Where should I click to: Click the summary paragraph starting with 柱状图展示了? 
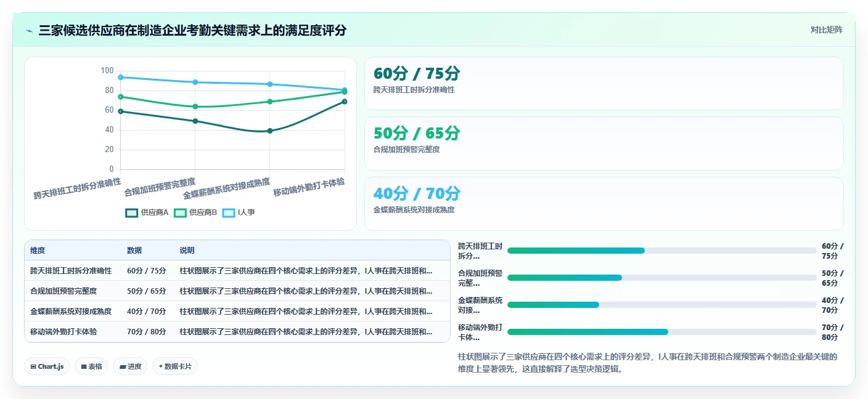pos(647,363)
